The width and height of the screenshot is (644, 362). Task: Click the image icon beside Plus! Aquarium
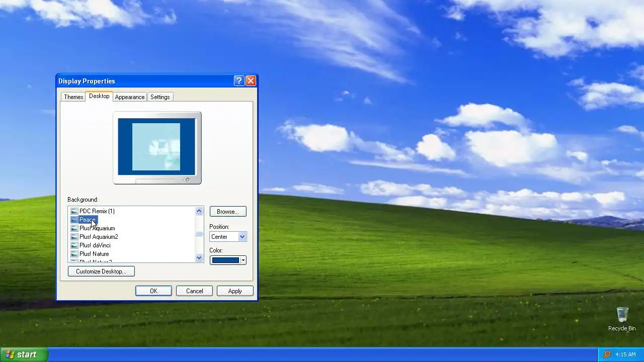pyautogui.click(x=74, y=228)
